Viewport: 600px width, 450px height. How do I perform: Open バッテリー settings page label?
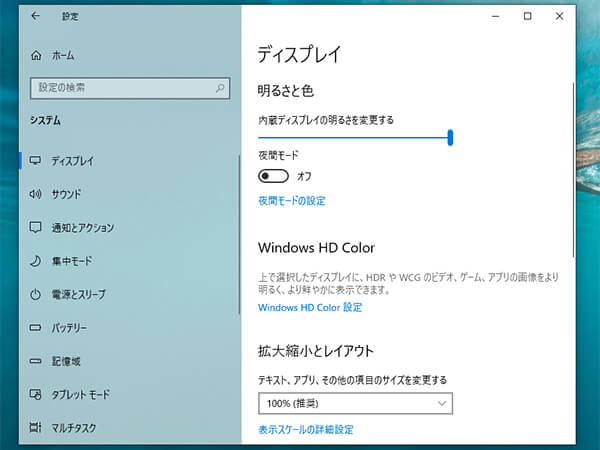pyautogui.click(x=69, y=328)
